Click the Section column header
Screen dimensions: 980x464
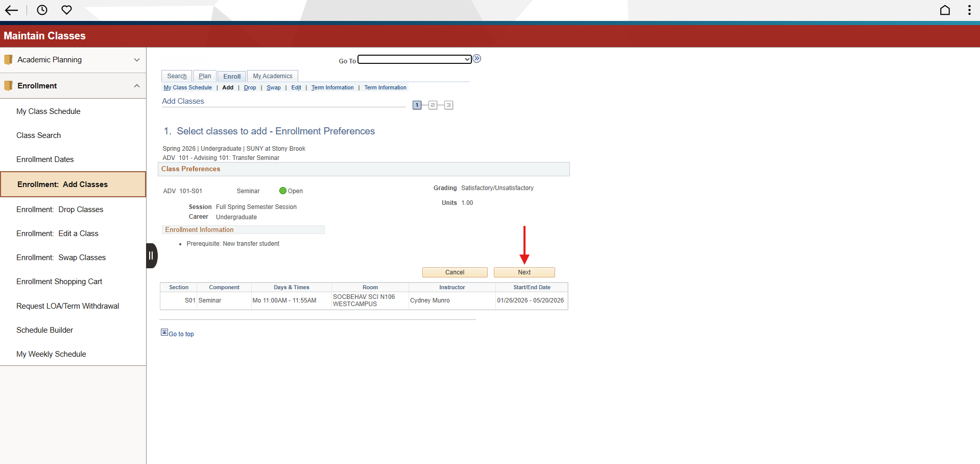tap(179, 287)
